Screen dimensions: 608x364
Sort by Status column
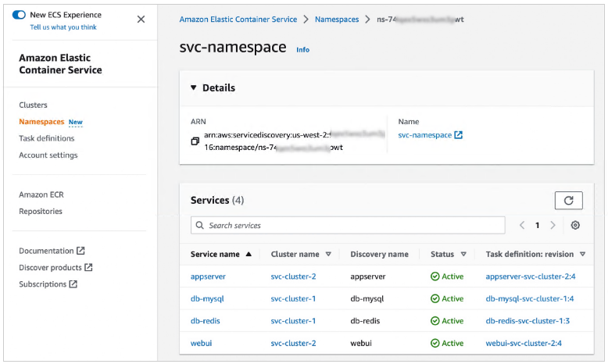pyautogui.click(x=463, y=254)
